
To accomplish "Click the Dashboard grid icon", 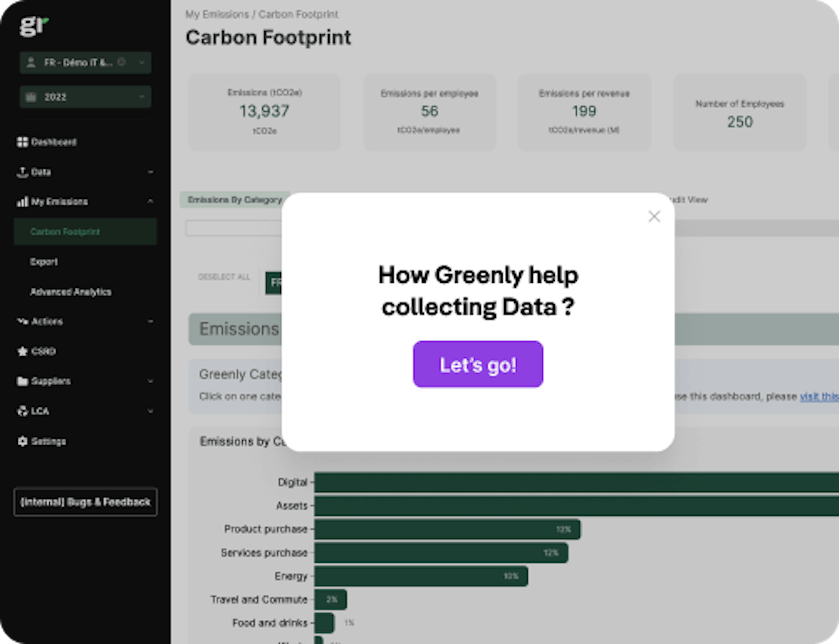I will pyautogui.click(x=23, y=142).
